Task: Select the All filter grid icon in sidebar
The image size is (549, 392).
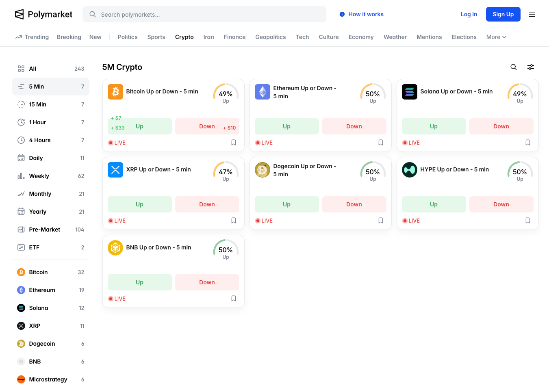Action: 21,69
